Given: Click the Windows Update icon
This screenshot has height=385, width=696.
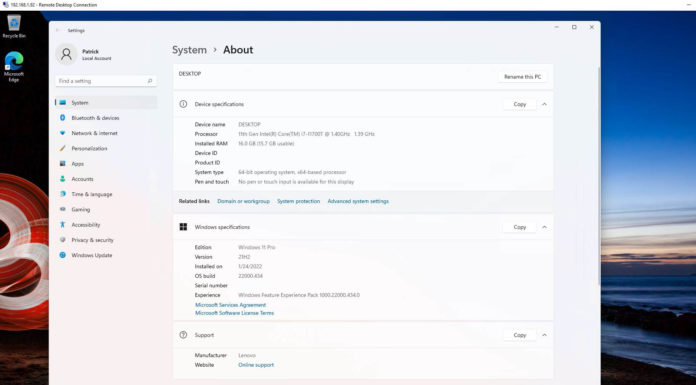Looking at the screenshot, I should 63,255.
